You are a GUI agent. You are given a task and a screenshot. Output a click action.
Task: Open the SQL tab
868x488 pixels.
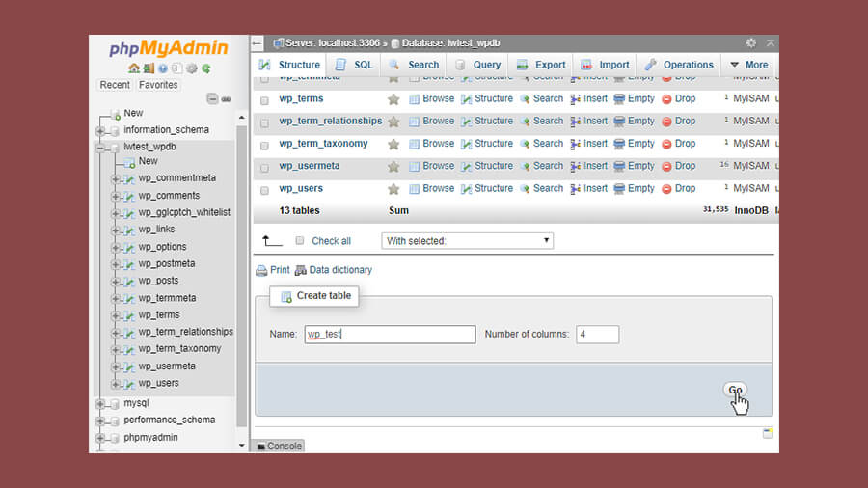click(354, 65)
